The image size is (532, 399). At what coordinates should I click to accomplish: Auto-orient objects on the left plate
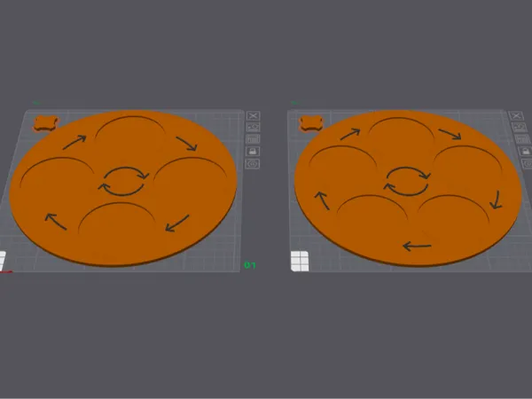point(253,127)
